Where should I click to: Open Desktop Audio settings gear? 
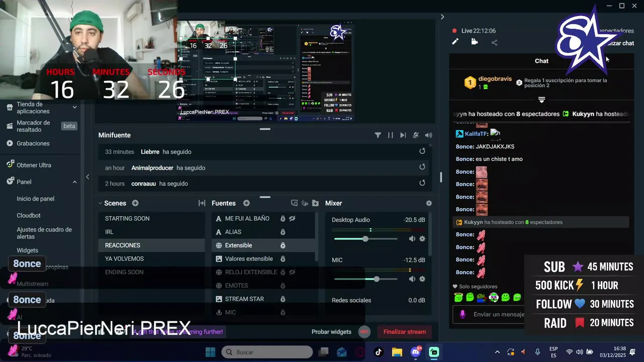(423, 239)
